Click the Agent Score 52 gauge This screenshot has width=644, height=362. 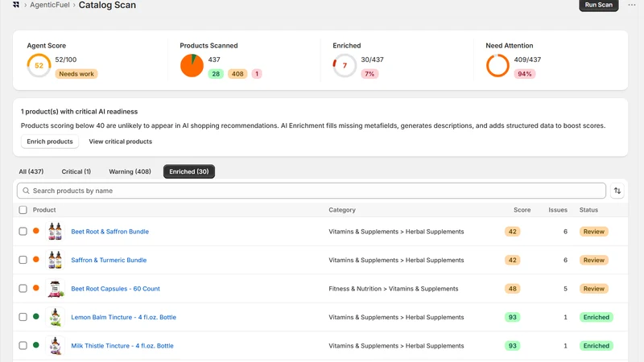tap(39, 66)
